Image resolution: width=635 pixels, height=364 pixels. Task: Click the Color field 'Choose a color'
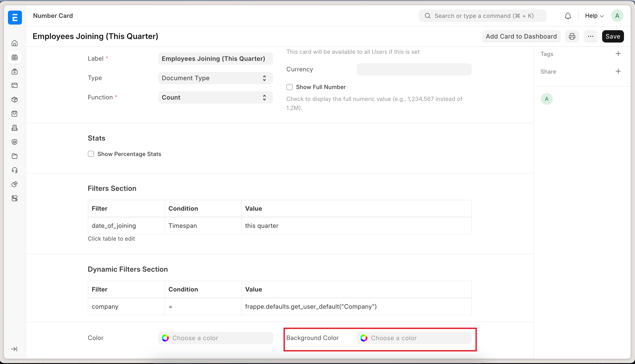(x=216, y=338)
